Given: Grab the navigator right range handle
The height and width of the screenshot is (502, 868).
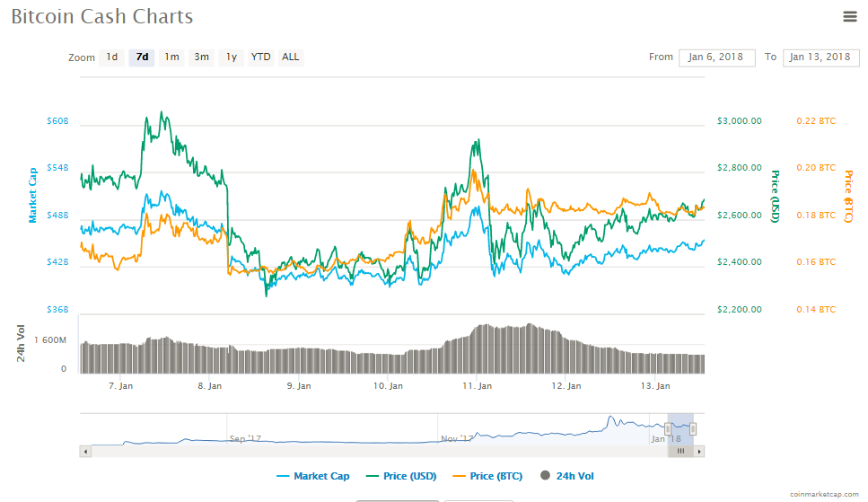Looking at the screenshot, I should pyautogui.click(x=693, y=429).
